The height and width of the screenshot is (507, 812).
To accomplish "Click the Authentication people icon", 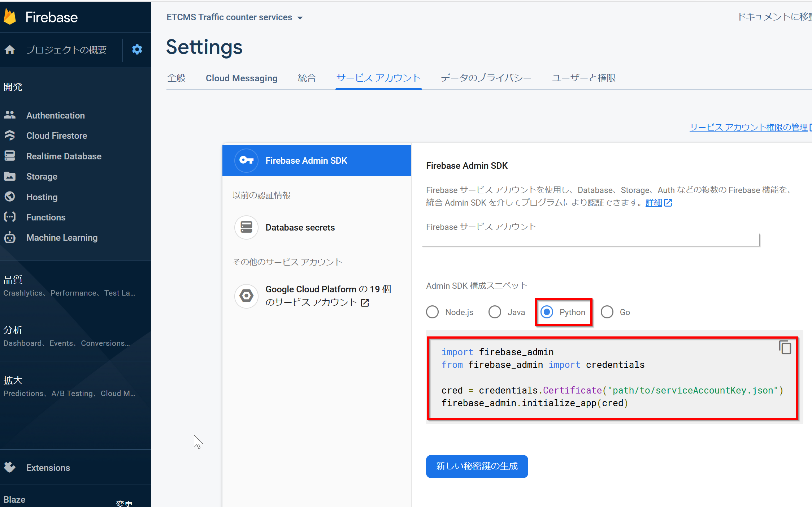I will (x=10, y=115).
